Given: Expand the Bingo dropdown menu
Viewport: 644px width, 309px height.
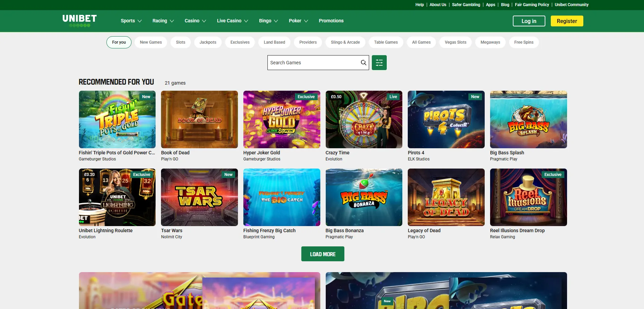Looking at the screenshot, I should point(268,21).
